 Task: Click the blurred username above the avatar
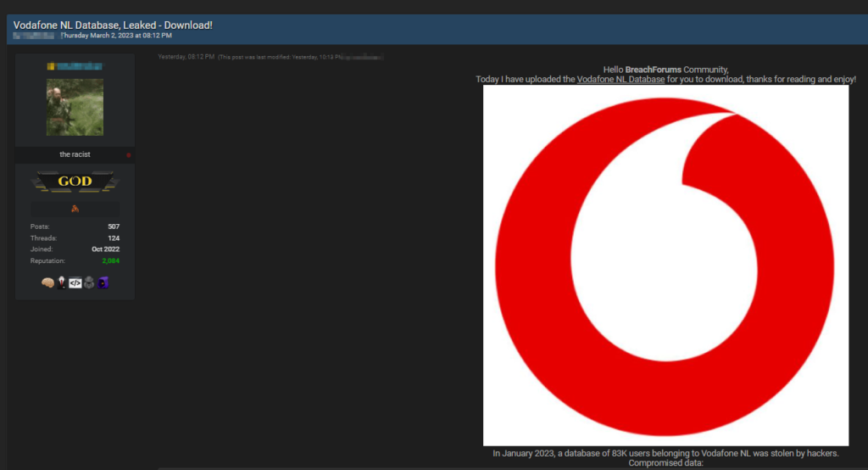(x=75, y=66)
